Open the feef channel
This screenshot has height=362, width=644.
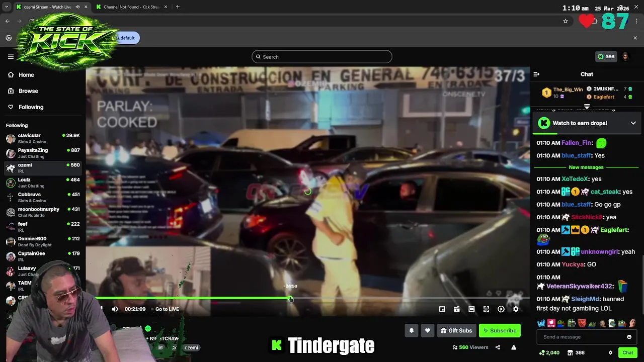pos(43,226)
